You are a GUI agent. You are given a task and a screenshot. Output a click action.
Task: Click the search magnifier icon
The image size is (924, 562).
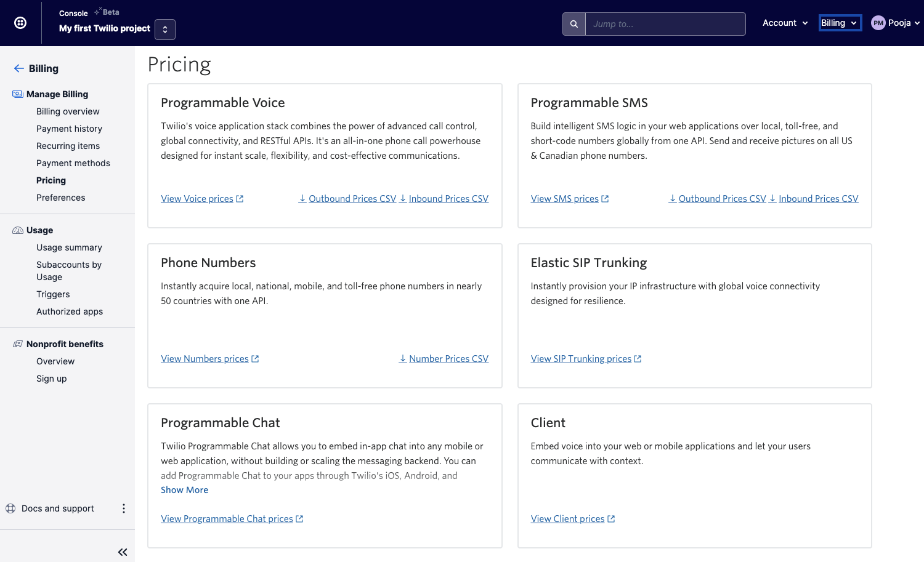point(574,24)
